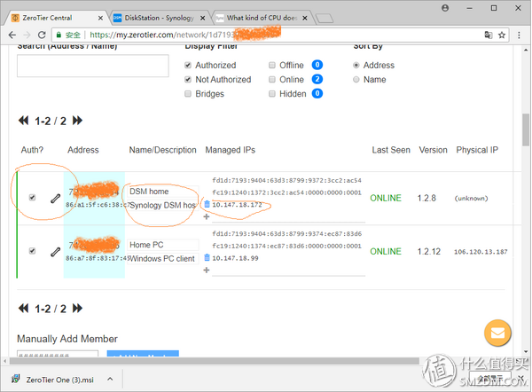
Task: Enable the Bridges filter checkbox
Action: pyautogui.click(x=188, y=94)
